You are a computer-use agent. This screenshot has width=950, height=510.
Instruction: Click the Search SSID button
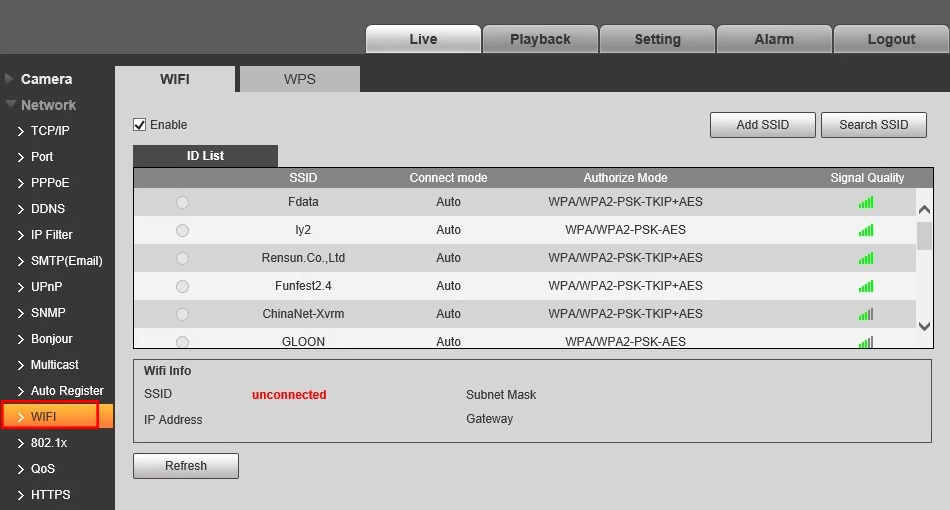tap(873, 125)
